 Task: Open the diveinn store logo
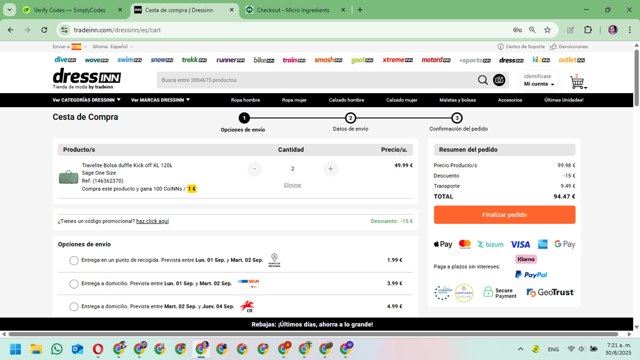tap(65, 60)
